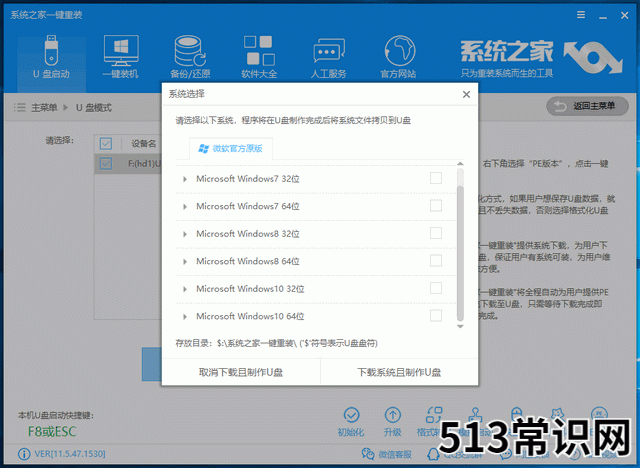Check Microsoft Windows10 32位 checkbox
This screenshot has width=640, height=468.
pos(436,288)
